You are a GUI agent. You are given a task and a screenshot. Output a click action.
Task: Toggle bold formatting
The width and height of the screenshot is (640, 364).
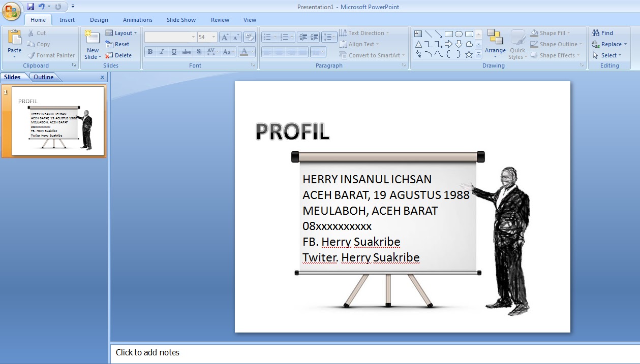[x=150, y=52]
